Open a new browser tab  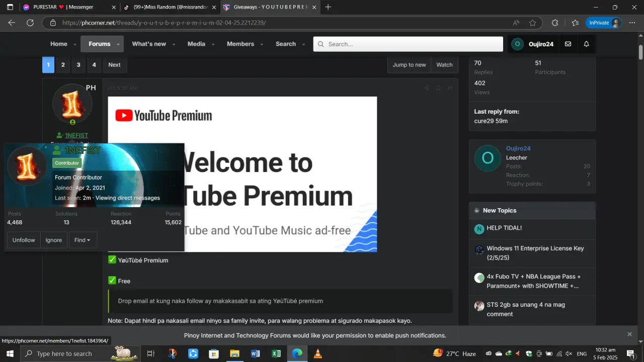coord(328,7)
